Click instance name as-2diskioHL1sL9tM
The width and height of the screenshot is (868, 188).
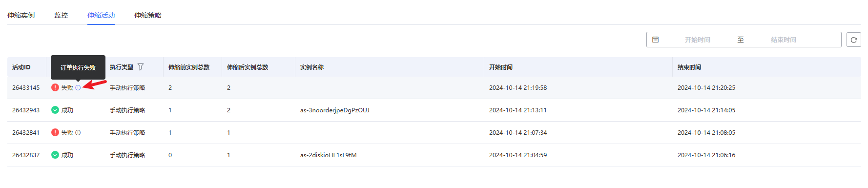tap(329, 155)
